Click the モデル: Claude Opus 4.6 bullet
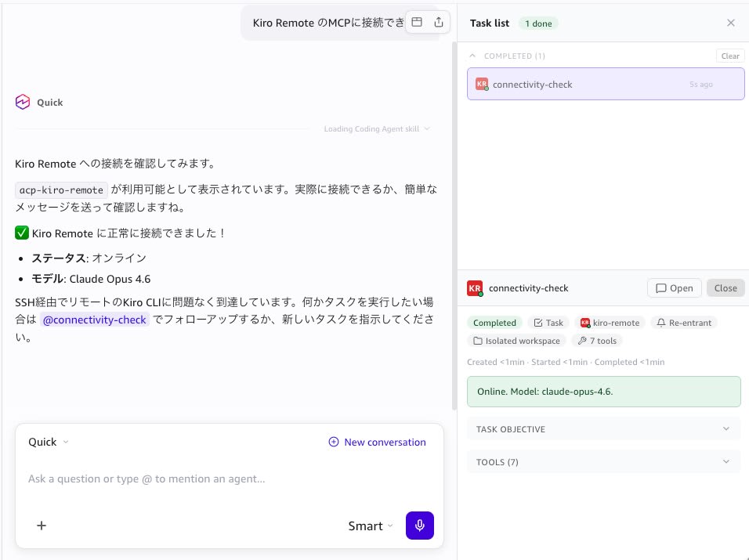Screen dimensions: 749x560 pos(91,279)
